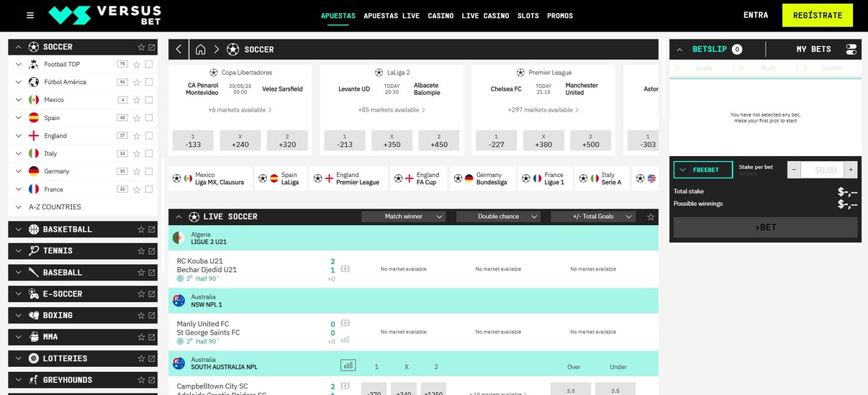Click stats icon in South Australia NPL header
Image resolution: width=868 pixels, height=395 pixels.
point(348,366)
